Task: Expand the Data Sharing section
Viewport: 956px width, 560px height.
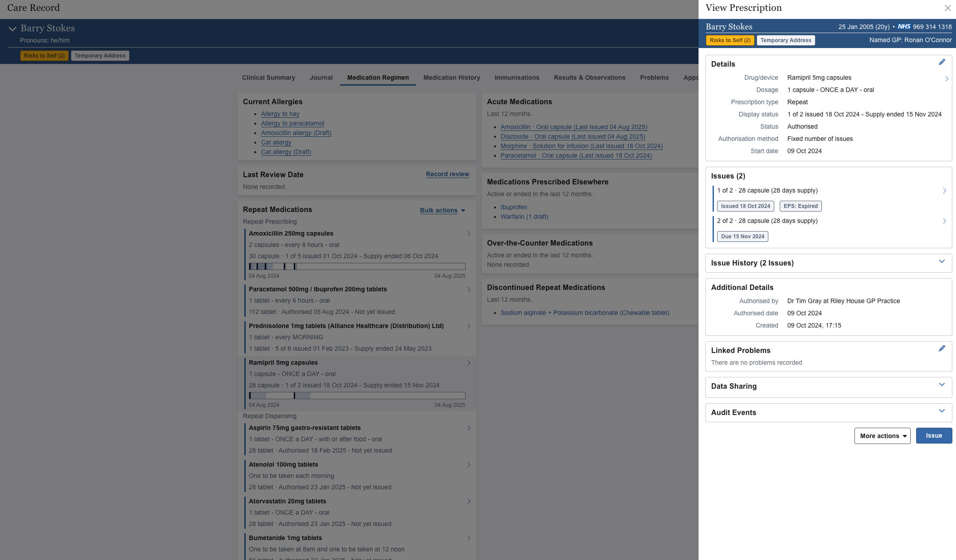Action: 941,386
